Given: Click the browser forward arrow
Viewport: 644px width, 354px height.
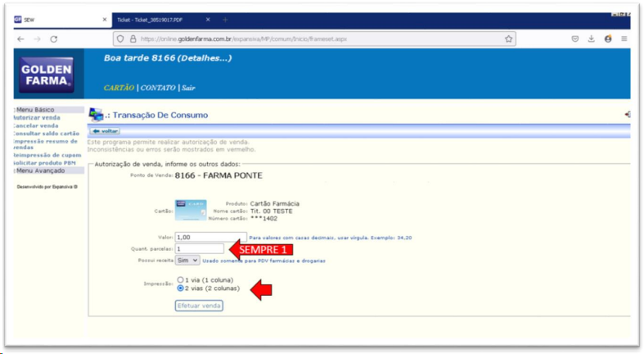Looking at the screenshot, I should (38, 39).
